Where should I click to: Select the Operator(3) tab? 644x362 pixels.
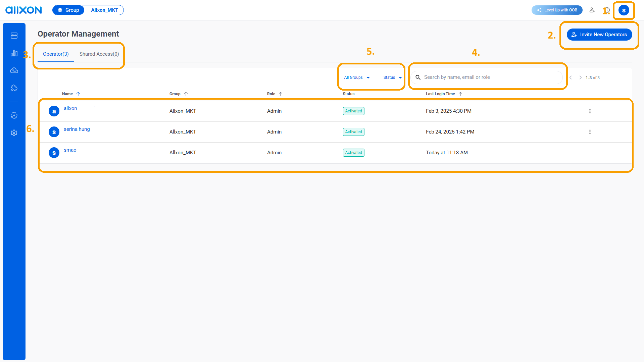[56, 54]
